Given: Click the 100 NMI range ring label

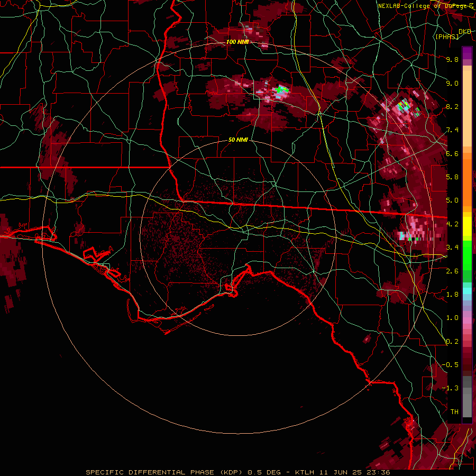Looking at the screenshot, I should pyautogui.click(x=237, y=42).
